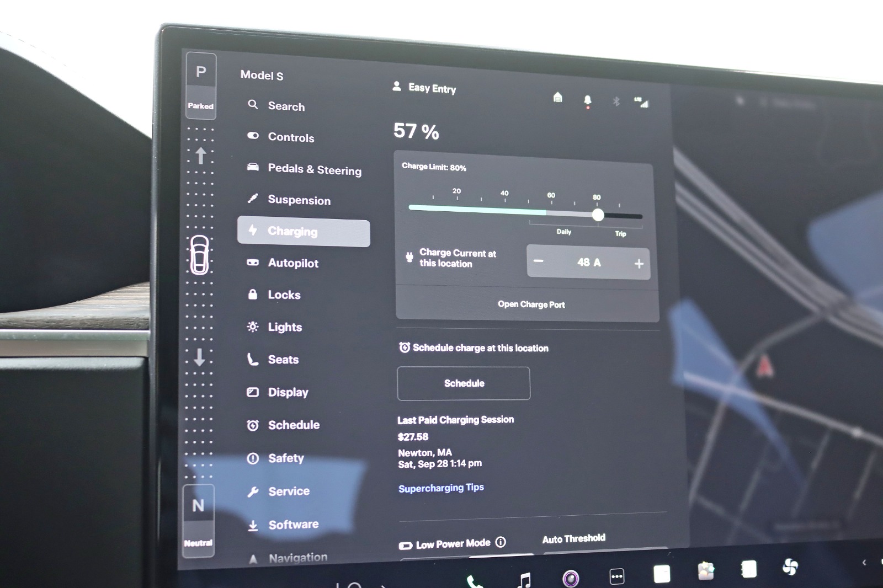This screenshot has width=883, height=588.
Task: Expand all apps with three-dots icon
Action: pos(617,576)
